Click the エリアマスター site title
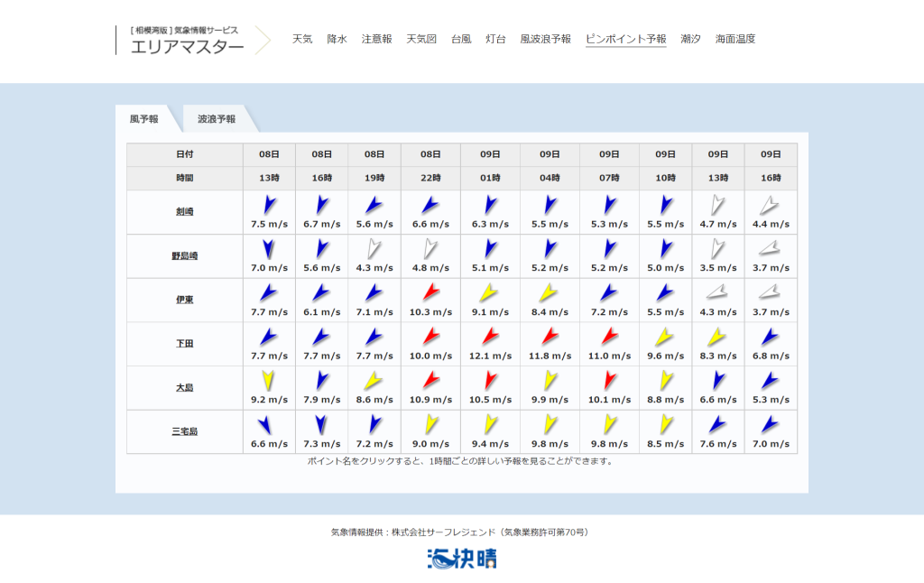The height and width of the screenshot is (583, 924). pyautogui.click(x=187, y=47)
